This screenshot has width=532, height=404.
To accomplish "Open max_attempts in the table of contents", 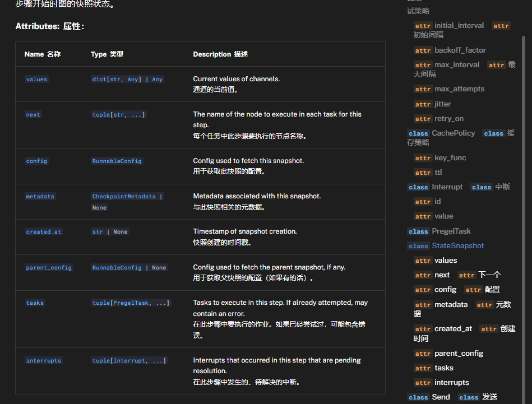I will (459, 89).
